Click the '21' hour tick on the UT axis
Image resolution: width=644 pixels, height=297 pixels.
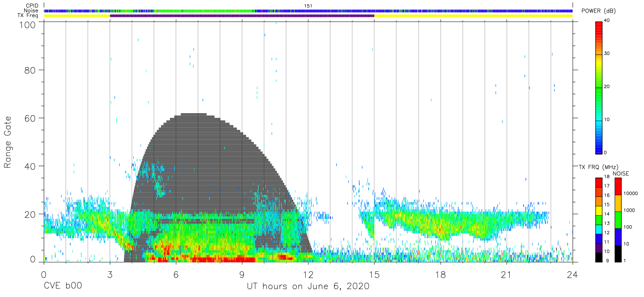[x=506, y=274]
